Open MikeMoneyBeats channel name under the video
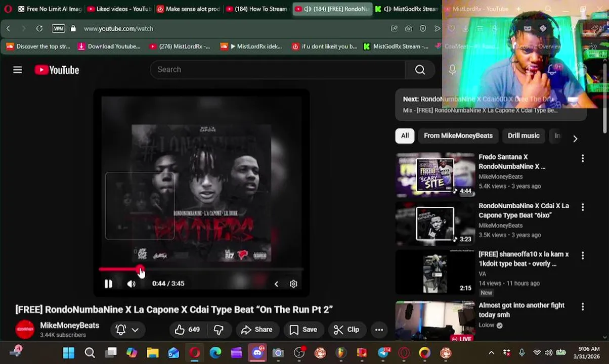This screenshot has height=364, width=609. (x=69, y=325)
